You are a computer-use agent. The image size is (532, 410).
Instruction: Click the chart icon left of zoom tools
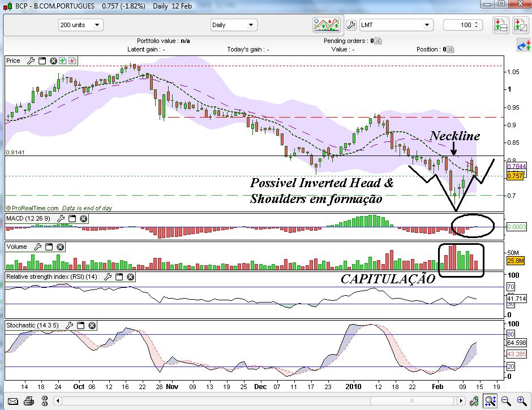(474, 402)
